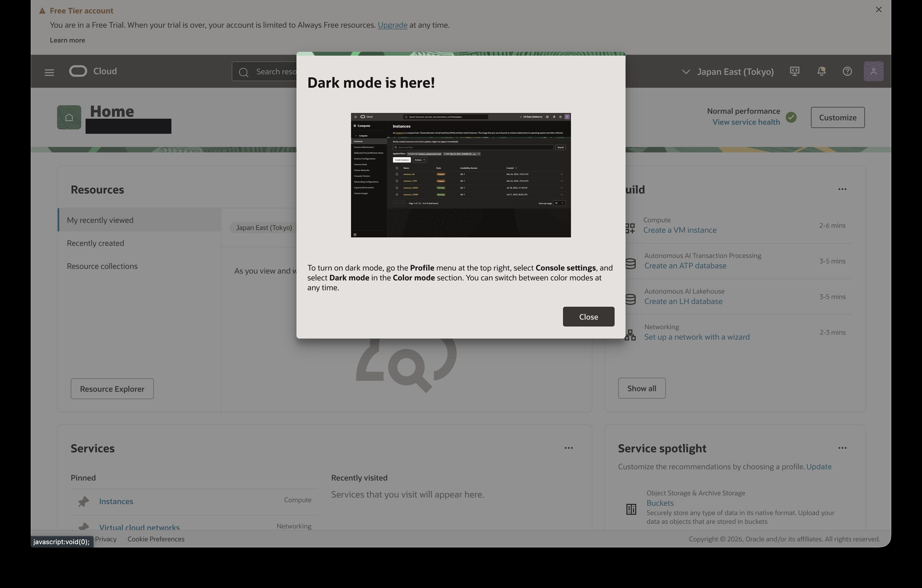Click the Recently visited heading
922x588 pixels.
tap(359, 478)
